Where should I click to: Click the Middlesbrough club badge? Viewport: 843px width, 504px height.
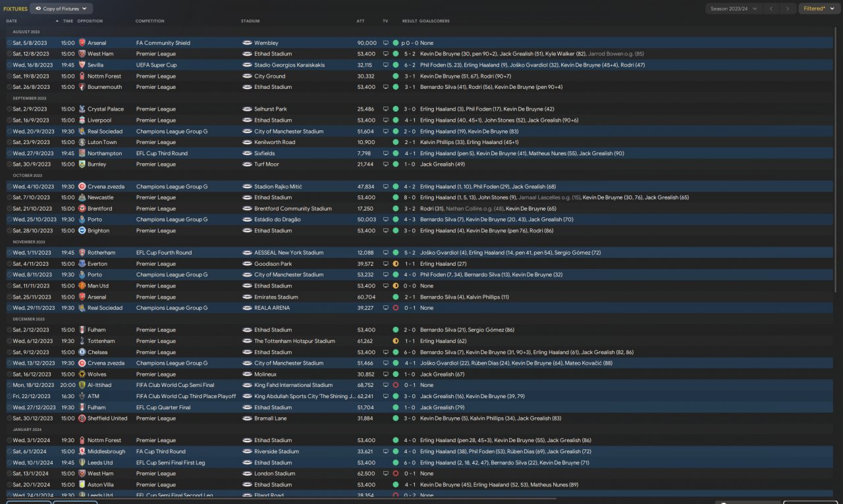tap(82, 451)
